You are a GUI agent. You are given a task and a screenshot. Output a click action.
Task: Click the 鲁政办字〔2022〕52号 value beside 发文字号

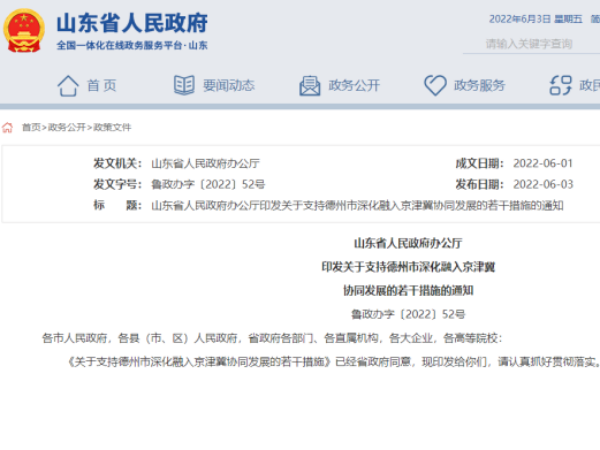[x=208, y=184]
